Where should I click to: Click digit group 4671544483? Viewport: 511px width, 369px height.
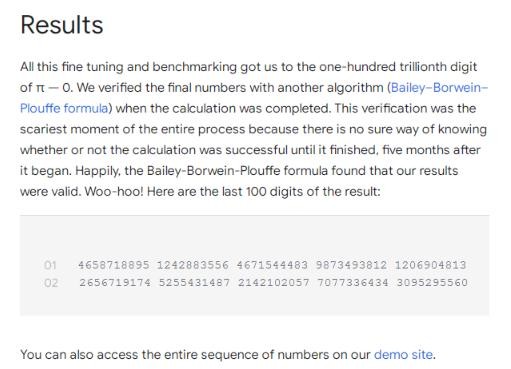pyautogui.click(x=272, y=265)
